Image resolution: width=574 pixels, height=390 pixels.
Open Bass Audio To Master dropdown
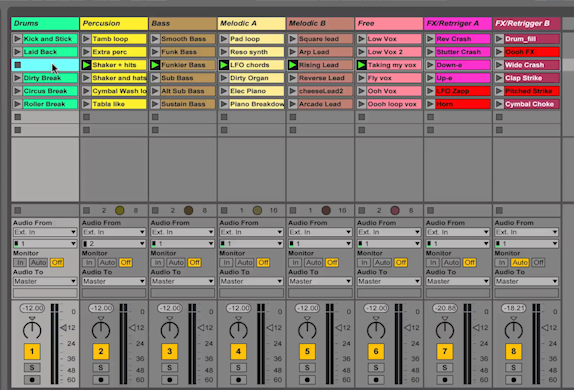[x=182, y=281]
